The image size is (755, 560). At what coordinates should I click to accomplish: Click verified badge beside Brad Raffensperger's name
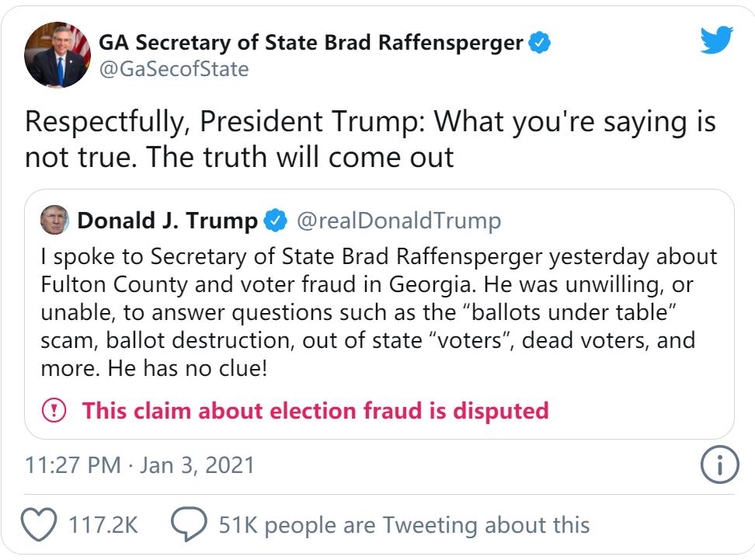[x=539, y=43]
